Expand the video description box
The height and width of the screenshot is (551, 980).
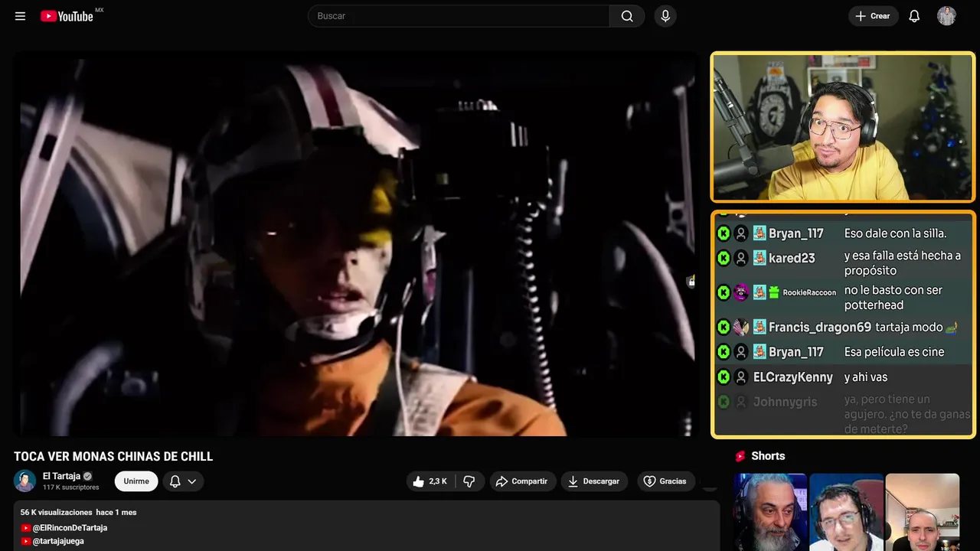point(367,526)
